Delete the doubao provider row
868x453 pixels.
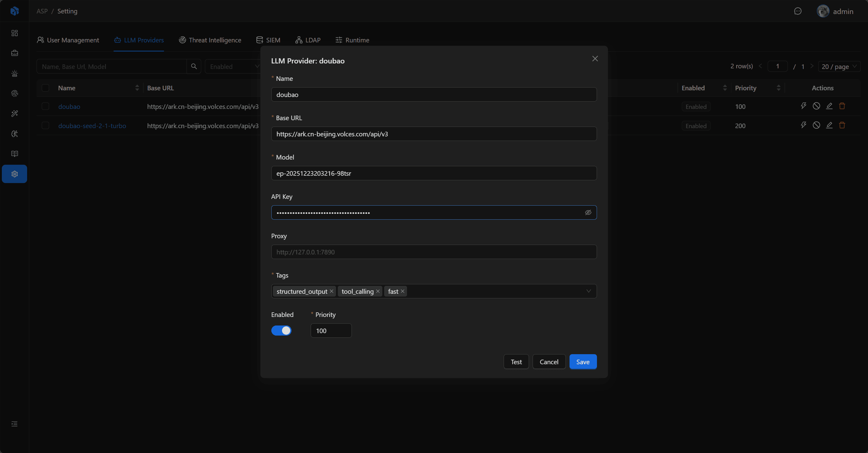coord(842,106)
